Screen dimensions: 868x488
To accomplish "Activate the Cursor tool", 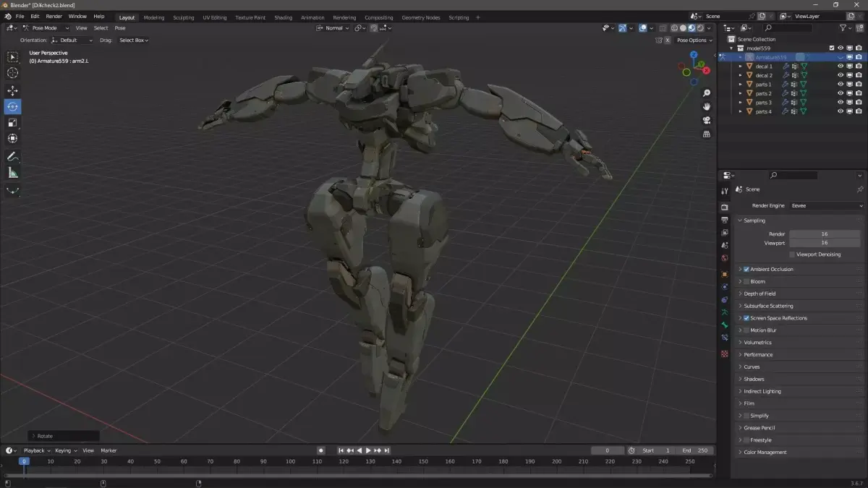I will (13, 72).
